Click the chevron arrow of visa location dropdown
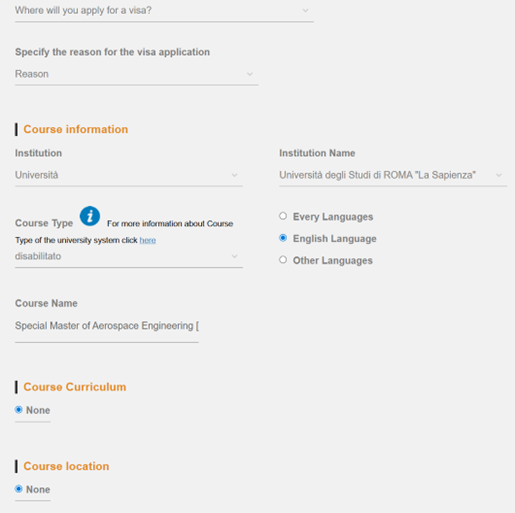515x513 pixels. click(x=305, y=11)
